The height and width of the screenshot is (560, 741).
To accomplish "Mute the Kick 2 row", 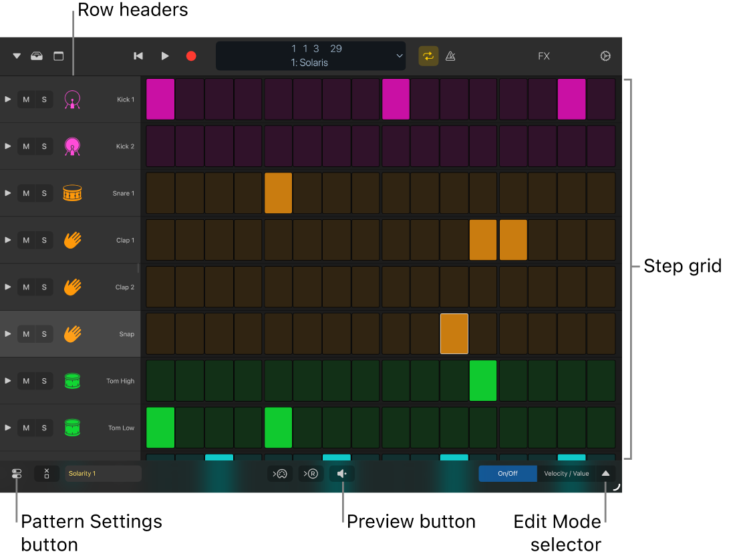I will pos(26,146).
